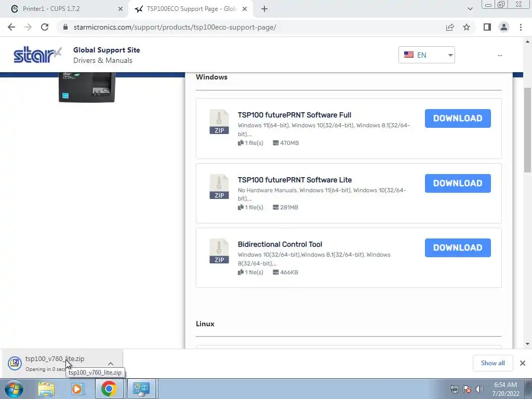Download the Bidirectional Control Tool
532x399 pixels.
click(458, 248)
